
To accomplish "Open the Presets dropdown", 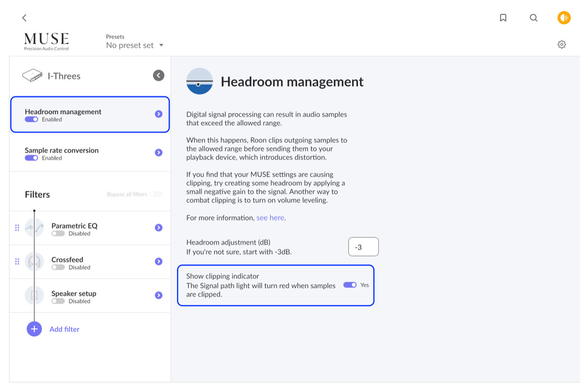I will [135, 45].
